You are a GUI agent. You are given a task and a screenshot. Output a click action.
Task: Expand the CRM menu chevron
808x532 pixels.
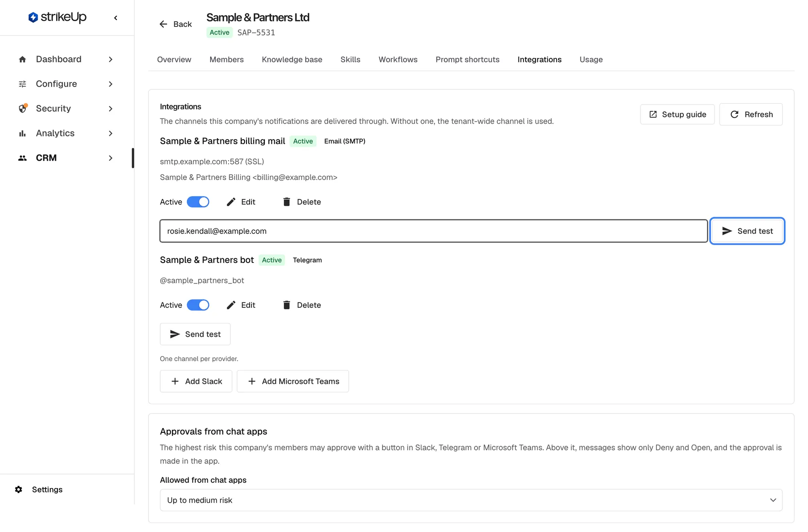[x=110, y=158]
